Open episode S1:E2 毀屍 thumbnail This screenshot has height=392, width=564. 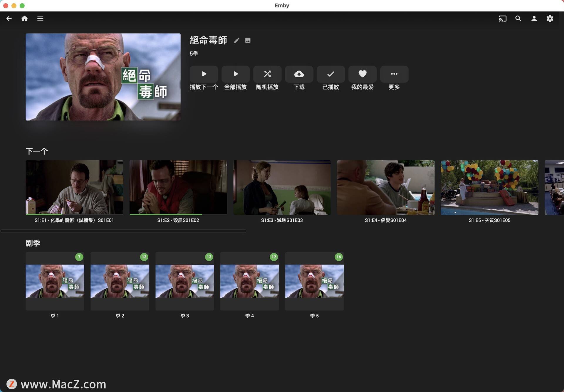178,187
